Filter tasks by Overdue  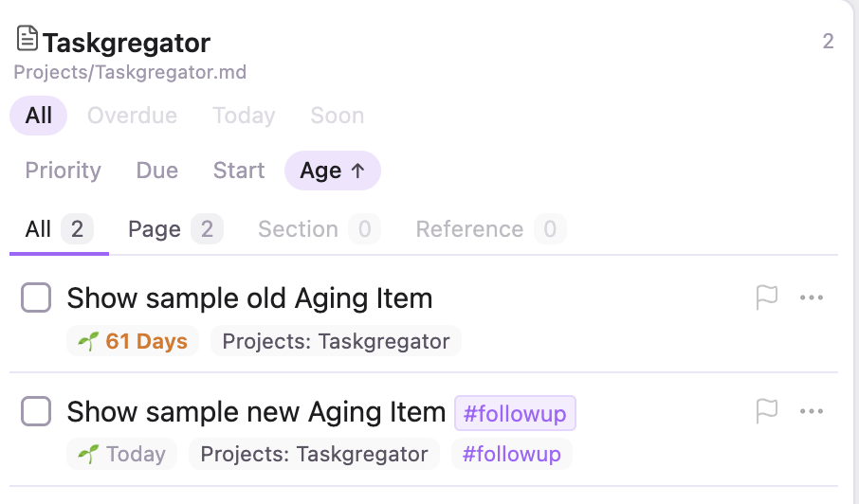pyautogui.click(x=132, y=116)
